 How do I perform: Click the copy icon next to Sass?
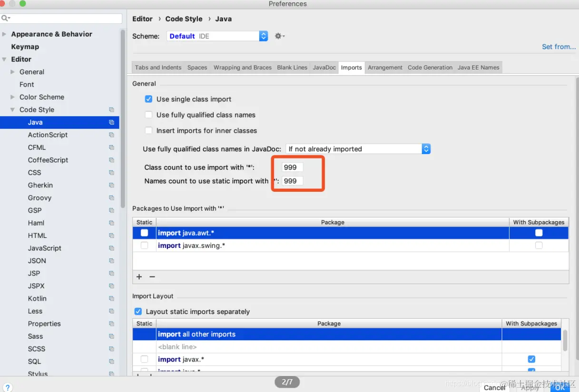111,336
